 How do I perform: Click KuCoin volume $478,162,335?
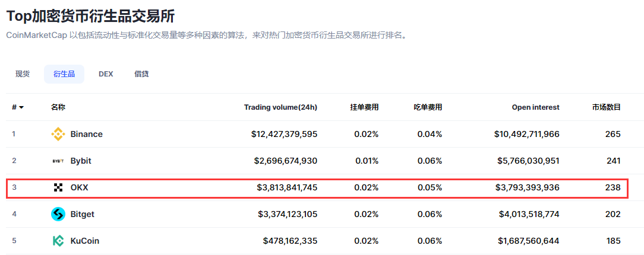[x=291, y=241]
